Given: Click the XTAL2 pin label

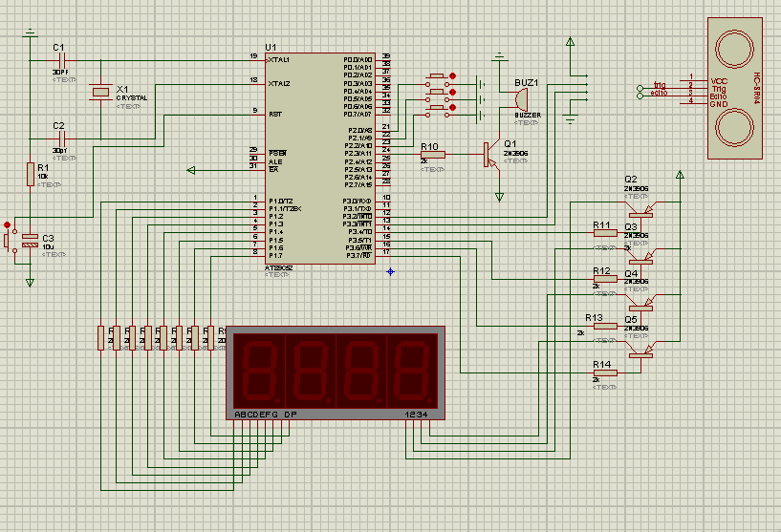Looking at the screenshot, I should (x=279, y=84).
